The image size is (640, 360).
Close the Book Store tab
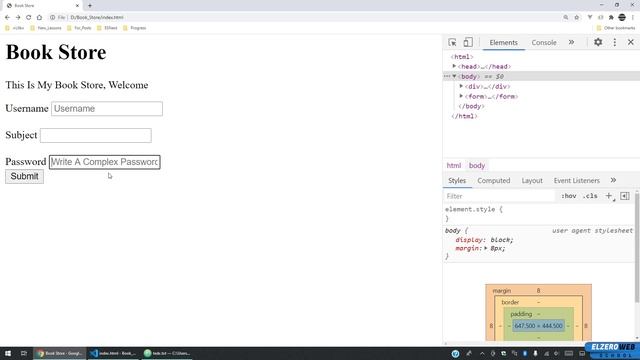(77, 6)
